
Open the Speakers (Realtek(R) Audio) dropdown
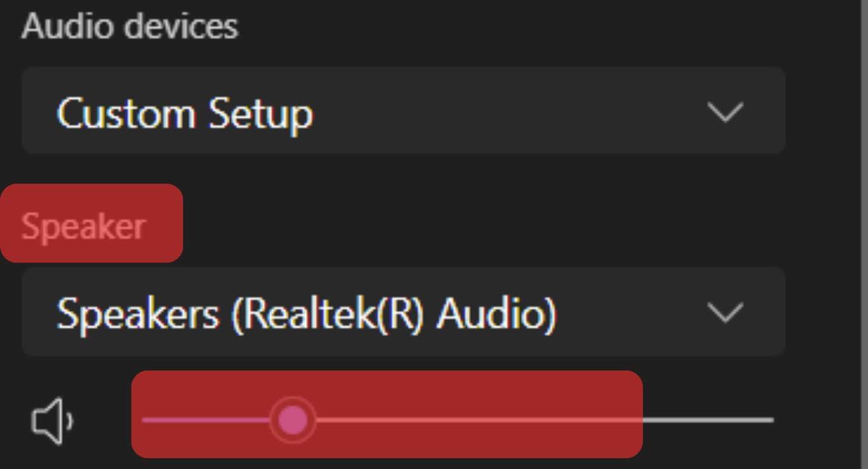coord(403,311)
